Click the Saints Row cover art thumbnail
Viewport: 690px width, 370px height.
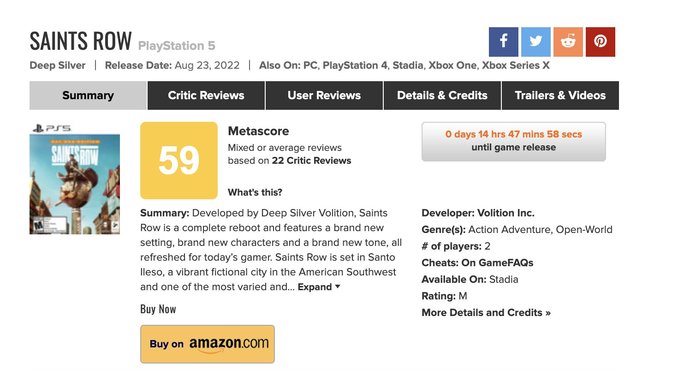[x=75, y=184]
